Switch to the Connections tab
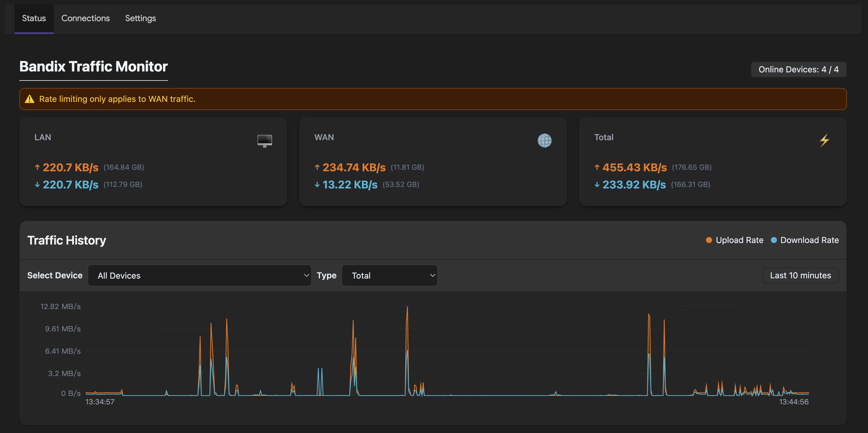The height and width of the screenshot is (433, 868). click(x=85, y=18)
